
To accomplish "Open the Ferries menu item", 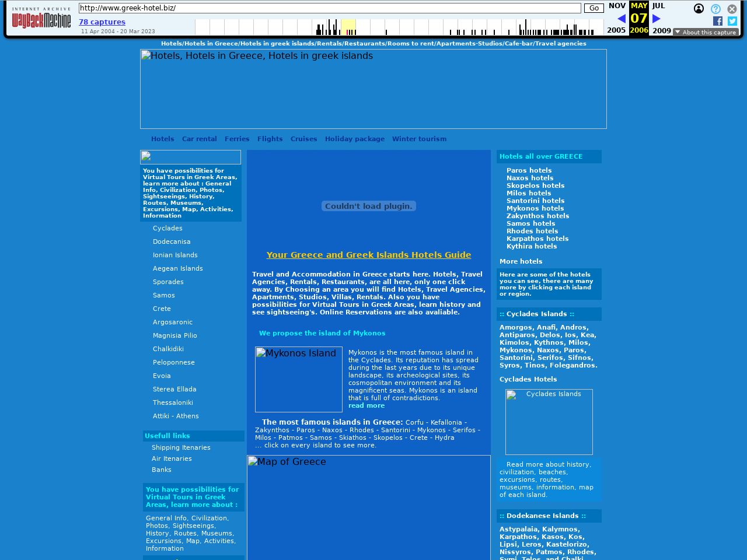I will pos(237,139).
